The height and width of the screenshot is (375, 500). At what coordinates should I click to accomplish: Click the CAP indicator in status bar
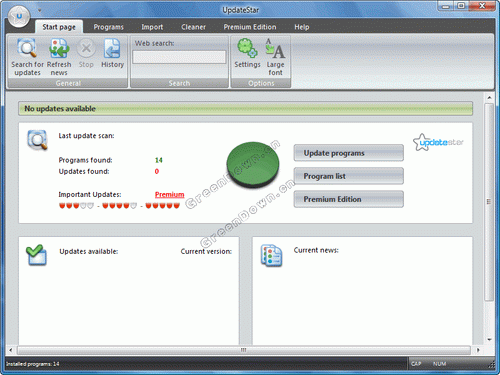pos(416,364)
